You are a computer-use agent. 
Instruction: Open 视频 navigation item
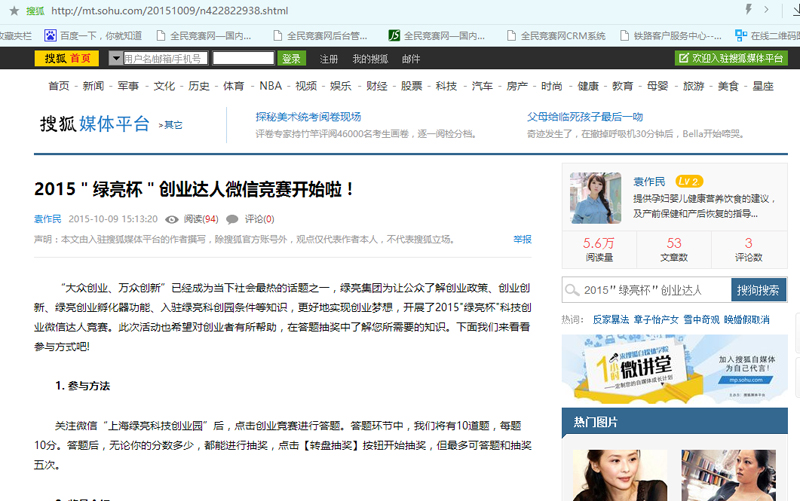click(x=306, y=86)
